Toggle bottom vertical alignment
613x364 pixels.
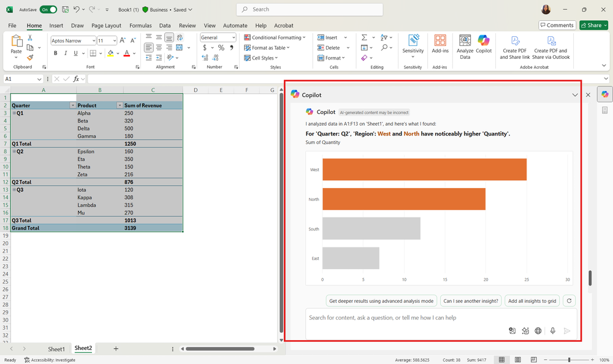tap(169, 37)
